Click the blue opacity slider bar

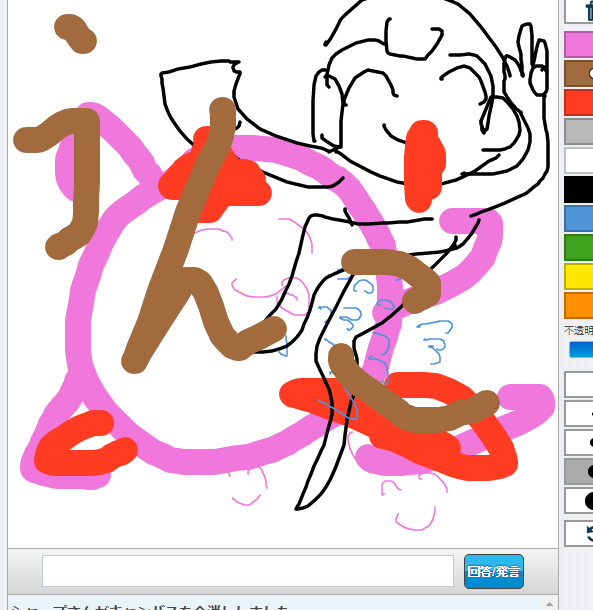point(581,349)
